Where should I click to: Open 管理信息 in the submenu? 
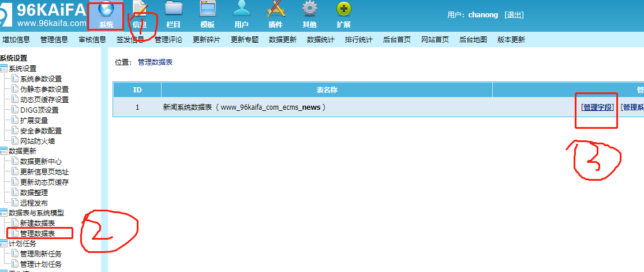[54, 40]
